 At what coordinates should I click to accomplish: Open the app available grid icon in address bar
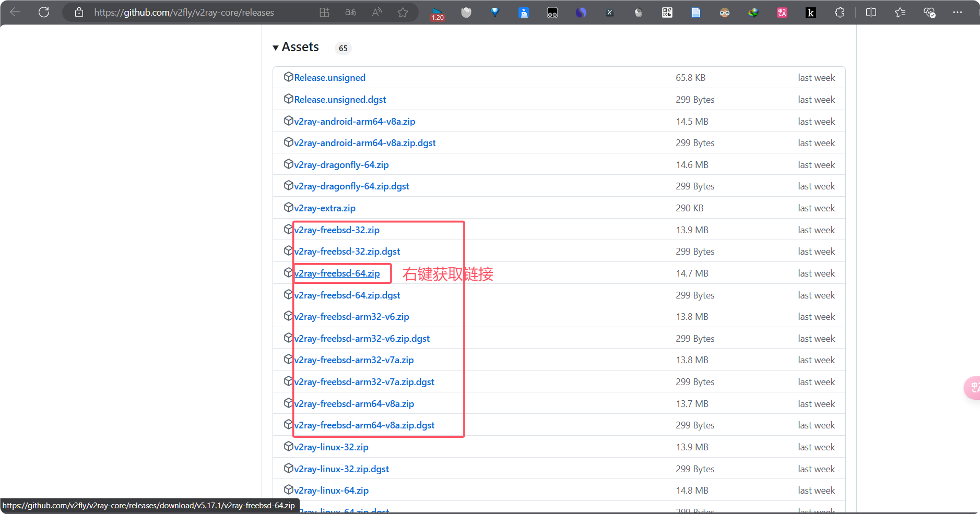324,13
